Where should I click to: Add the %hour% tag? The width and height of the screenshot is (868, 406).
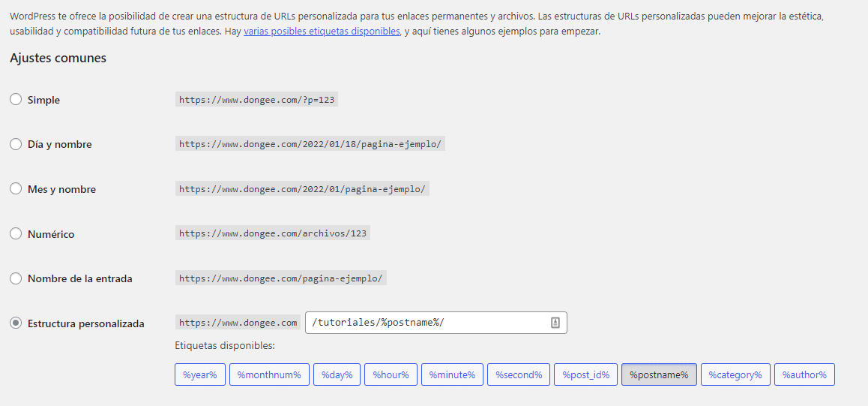click(391, 374)
